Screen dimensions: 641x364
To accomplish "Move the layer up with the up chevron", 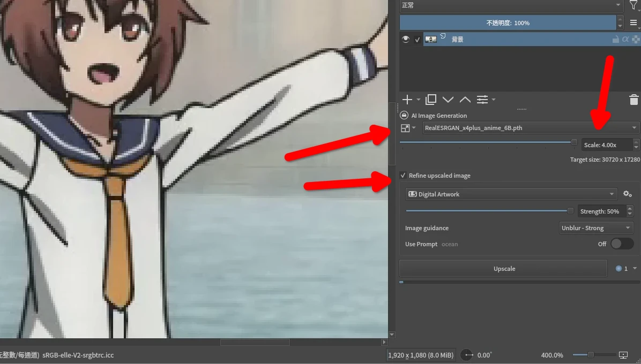I will coord(465,100).
